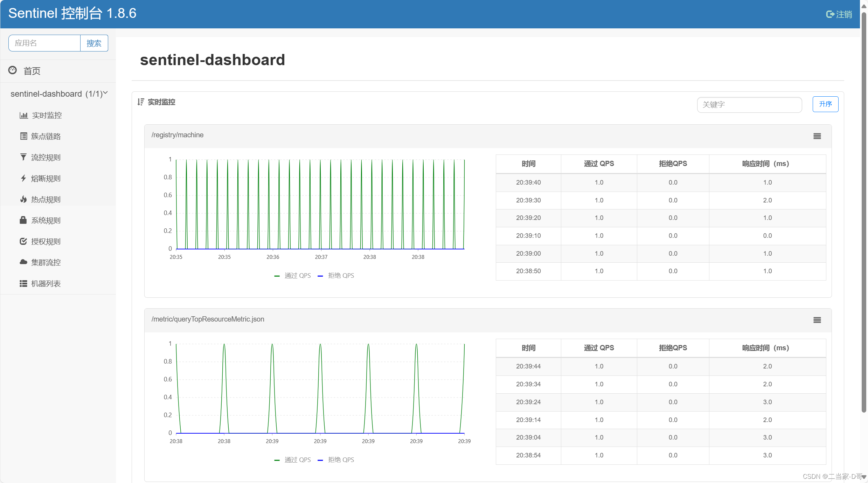The image size is (868, 483).
Task: Click the 搜索 button
Action: [94, 43]
